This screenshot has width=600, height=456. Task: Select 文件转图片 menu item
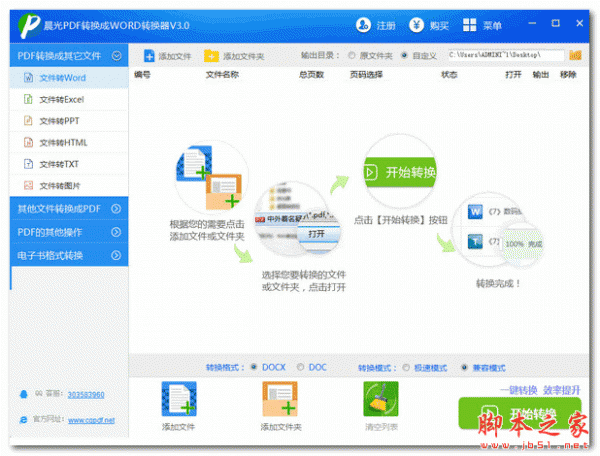click(69, 186)
